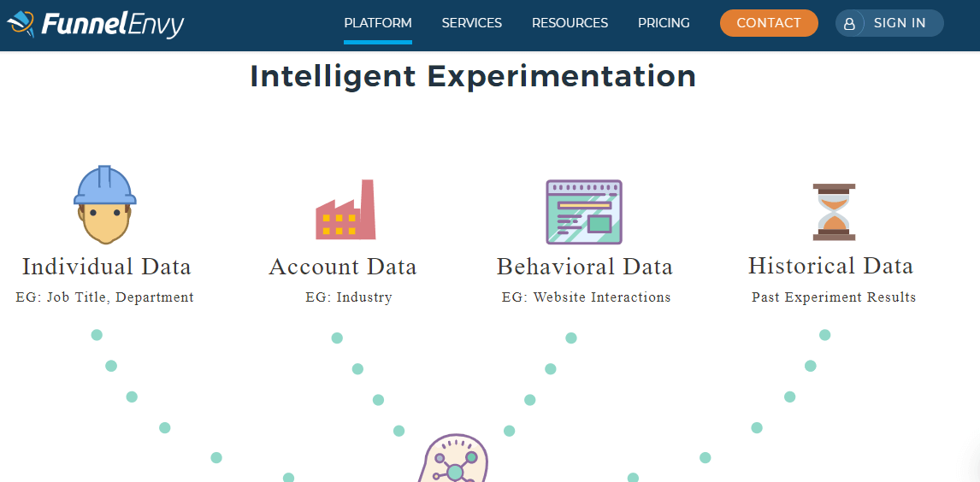This screenshot has width=980, height=482.
Task: Click the Sign In button
Action: pos(889,23)
